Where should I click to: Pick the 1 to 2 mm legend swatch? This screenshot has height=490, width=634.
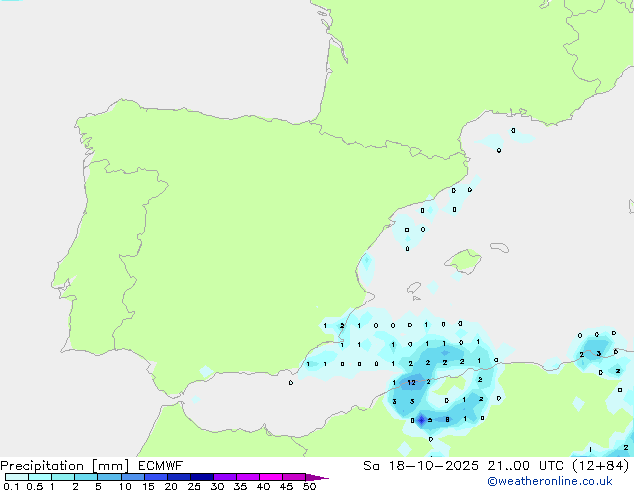tap(63, 477)
